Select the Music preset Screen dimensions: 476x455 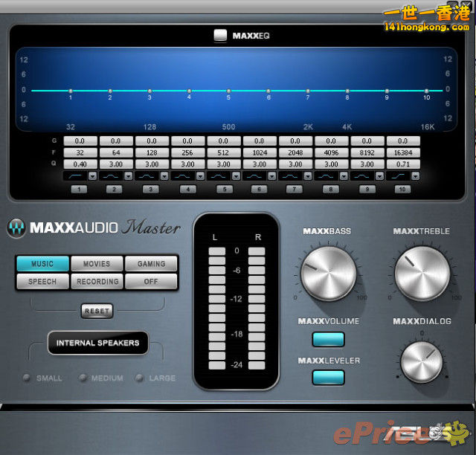point(42,264)
